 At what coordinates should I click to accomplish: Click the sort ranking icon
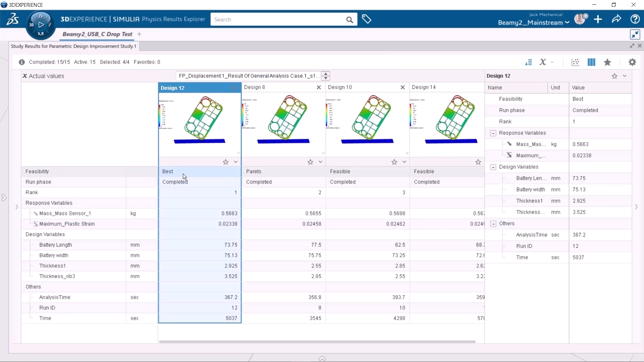click(x=529, y=62)
